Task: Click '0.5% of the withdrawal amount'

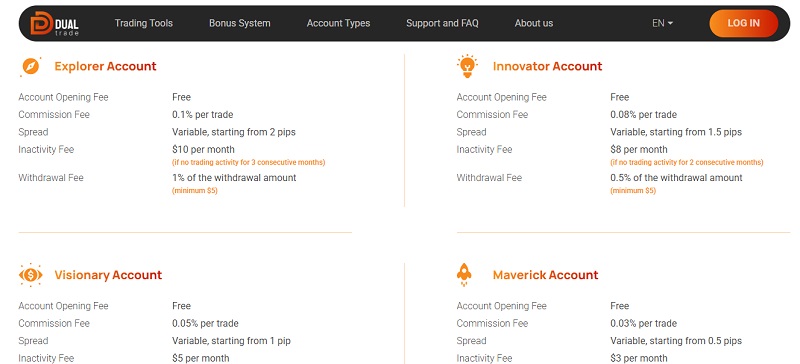Action: [x=677, y=178]
